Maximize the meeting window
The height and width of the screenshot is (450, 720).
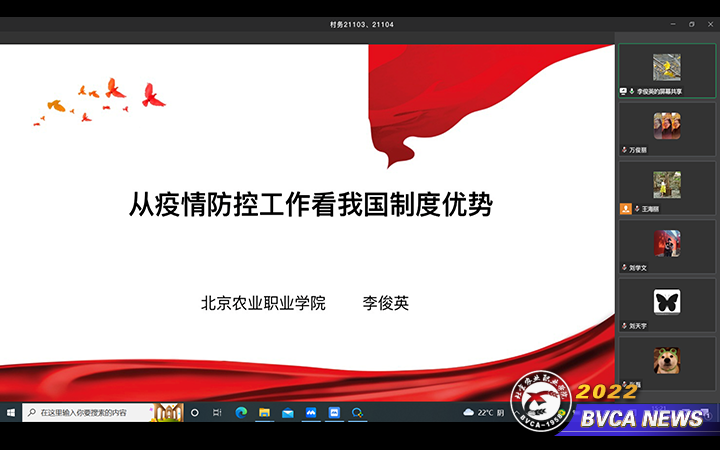pos(691,24)
